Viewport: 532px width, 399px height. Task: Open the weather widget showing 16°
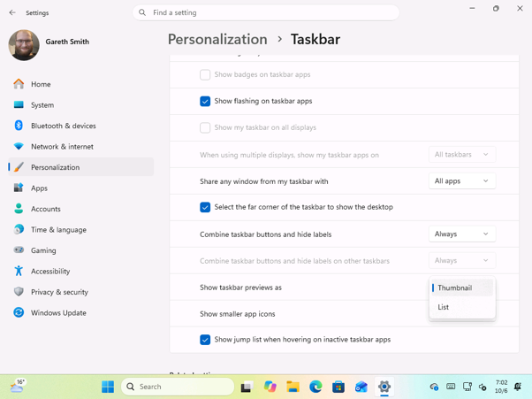pyautogui.click(x=18, y=386)
